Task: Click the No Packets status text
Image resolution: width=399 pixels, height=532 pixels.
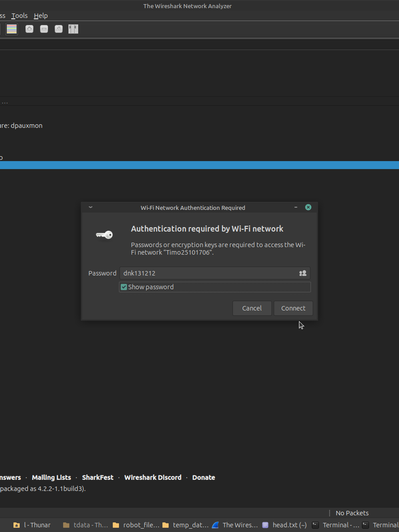Action: (352, 513)
